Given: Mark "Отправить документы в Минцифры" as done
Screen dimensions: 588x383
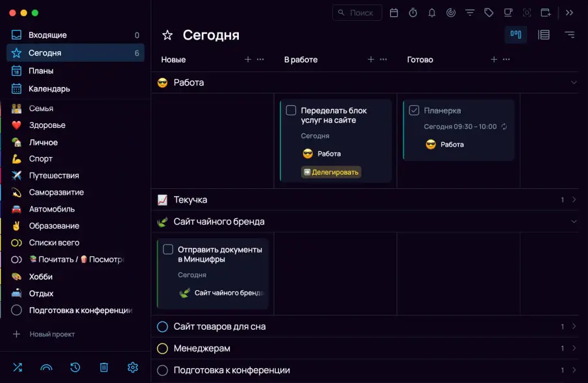Looking at the screenshot, I should [x=168, y=249].
